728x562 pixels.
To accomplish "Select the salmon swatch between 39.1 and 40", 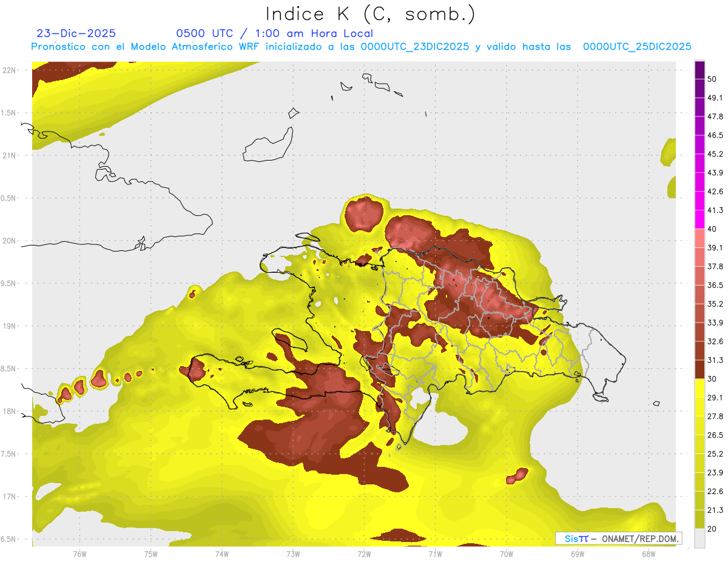I will pos(699,239).
